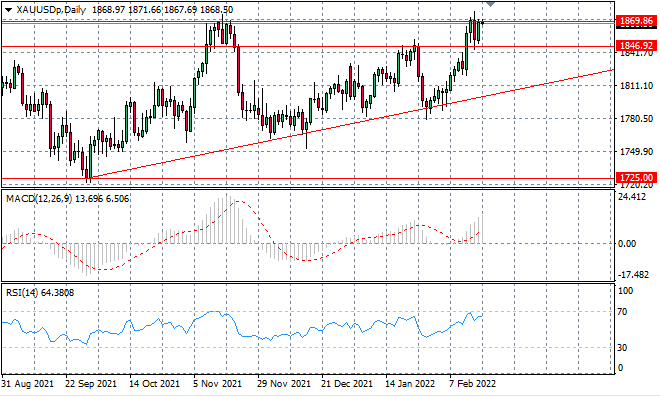Open the chart menu triangle beside XAUUSDp
Viewport: 660px width, 397px height.
pyautogui.click(x=8, y=10)
